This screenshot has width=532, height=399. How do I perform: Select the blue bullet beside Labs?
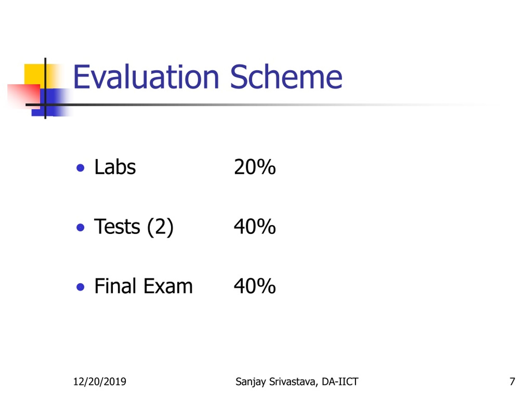pos(80,168)
